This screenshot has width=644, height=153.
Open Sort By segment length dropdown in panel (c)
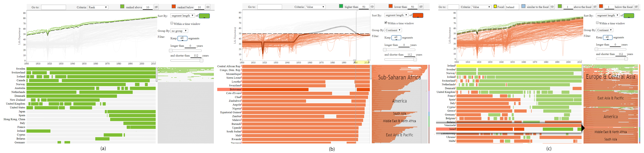pyautogui.click(x=608, y=15)
